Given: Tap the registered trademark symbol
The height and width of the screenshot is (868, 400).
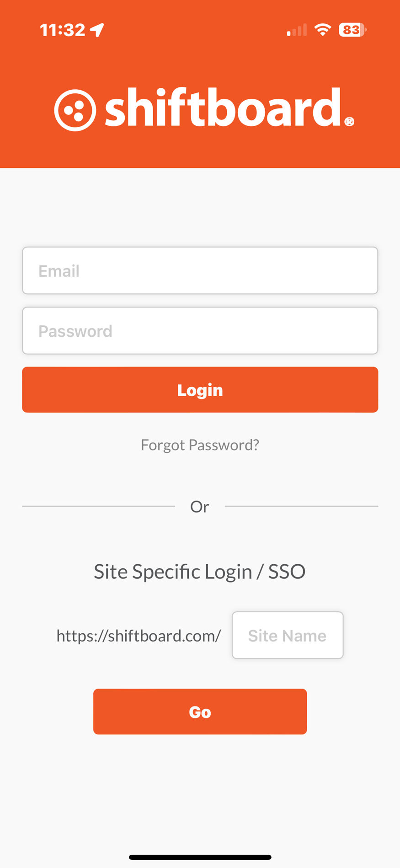Looking at the screenshot, I should click(349, 121).
